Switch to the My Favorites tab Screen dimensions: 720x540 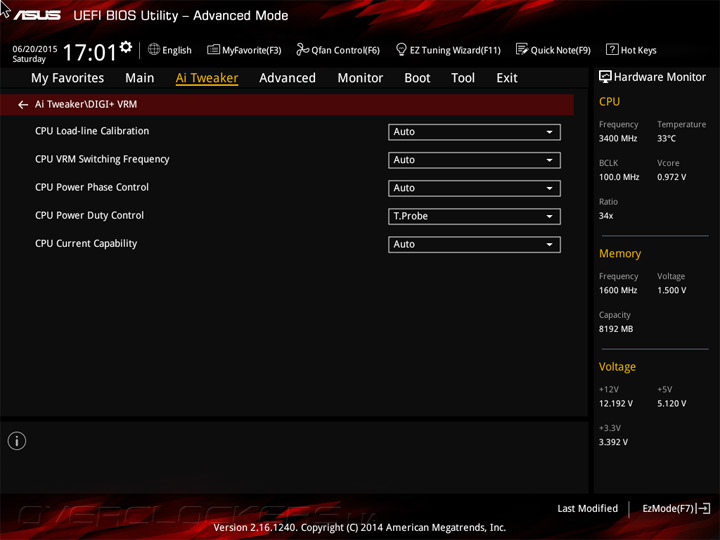pyautogui.click(x=68, y=78)
